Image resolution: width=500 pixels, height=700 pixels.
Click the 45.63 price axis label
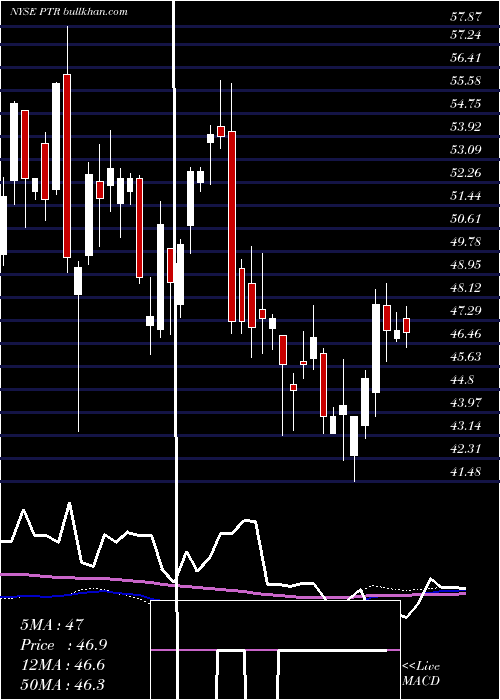(x=466, y=356)
